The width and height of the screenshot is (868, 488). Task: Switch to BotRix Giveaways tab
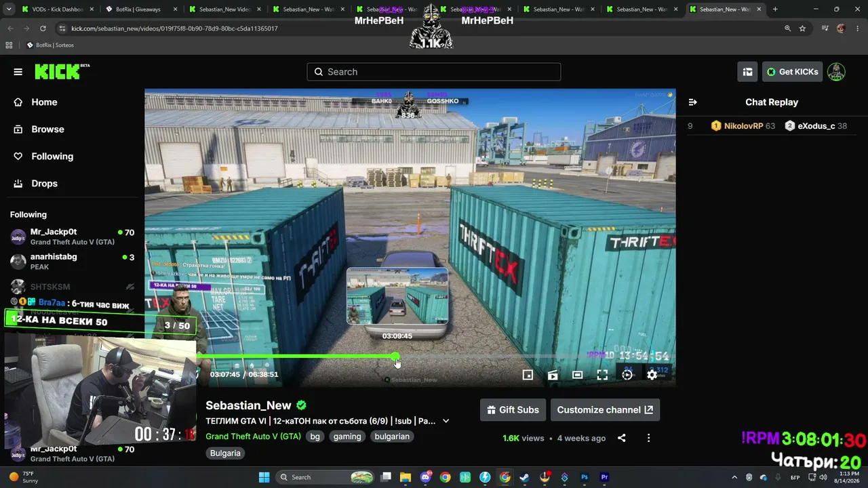coord(140,9)
